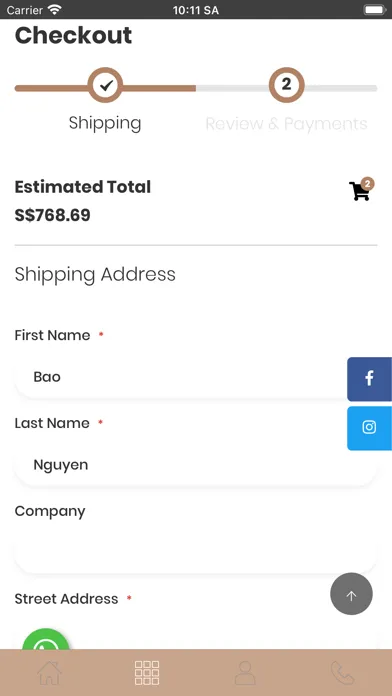Open the green WhatsApp chat bubble
392x696 pixels.
[46, 639]
